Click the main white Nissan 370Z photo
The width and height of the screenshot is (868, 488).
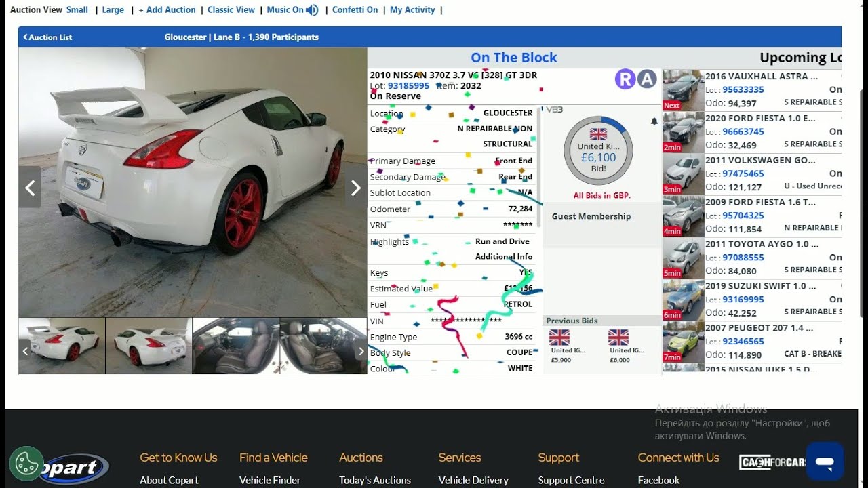pyautogui.click(x=193, y=182)
